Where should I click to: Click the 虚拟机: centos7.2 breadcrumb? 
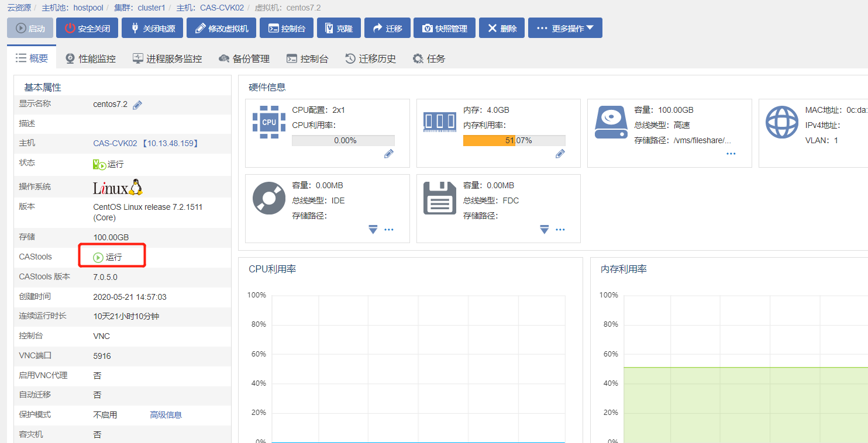tap(288, 8)
